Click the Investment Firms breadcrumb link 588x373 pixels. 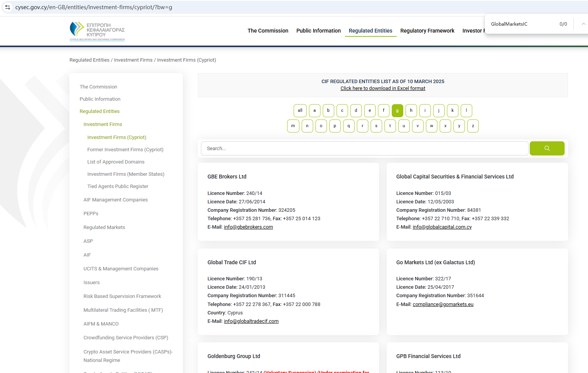click(133, 60)
